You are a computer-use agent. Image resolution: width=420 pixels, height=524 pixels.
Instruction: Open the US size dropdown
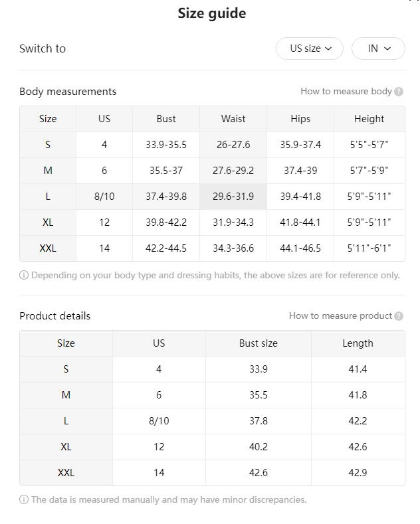click(x=309, y=48)
